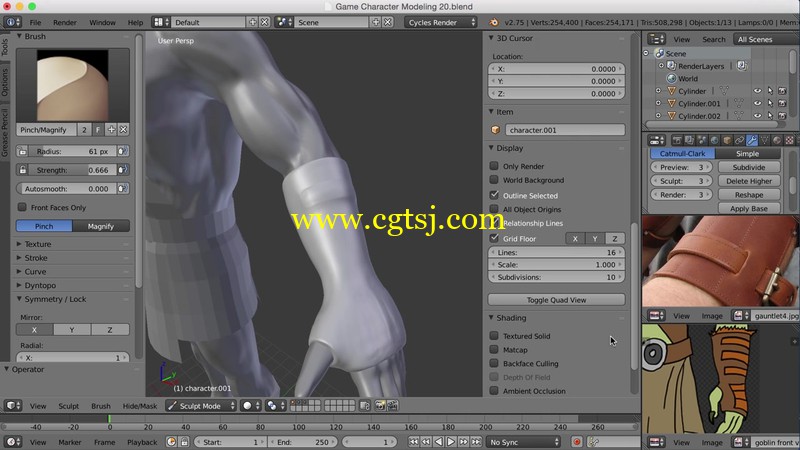Open the Window menu
The image size is (800, 450).
[102, 22]
